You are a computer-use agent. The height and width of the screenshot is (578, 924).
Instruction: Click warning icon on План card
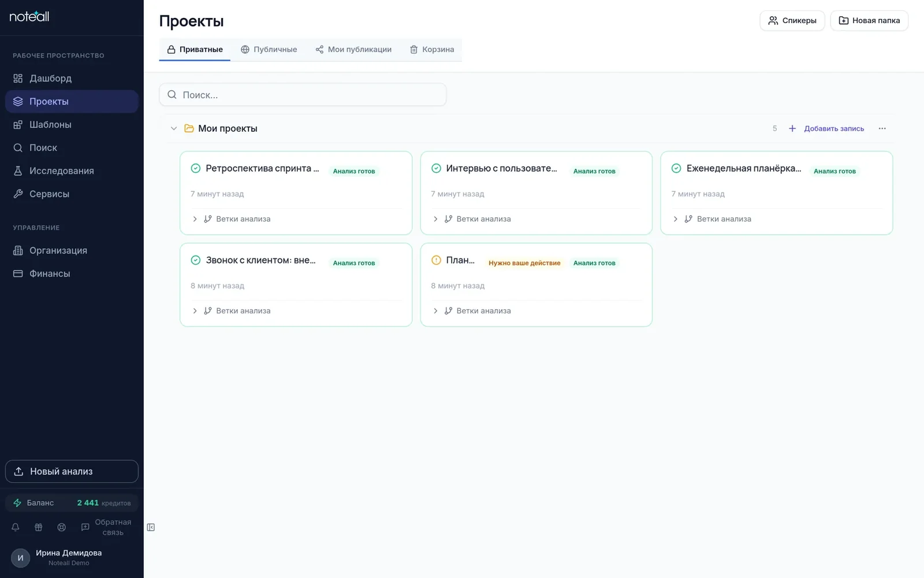point(436,260)
